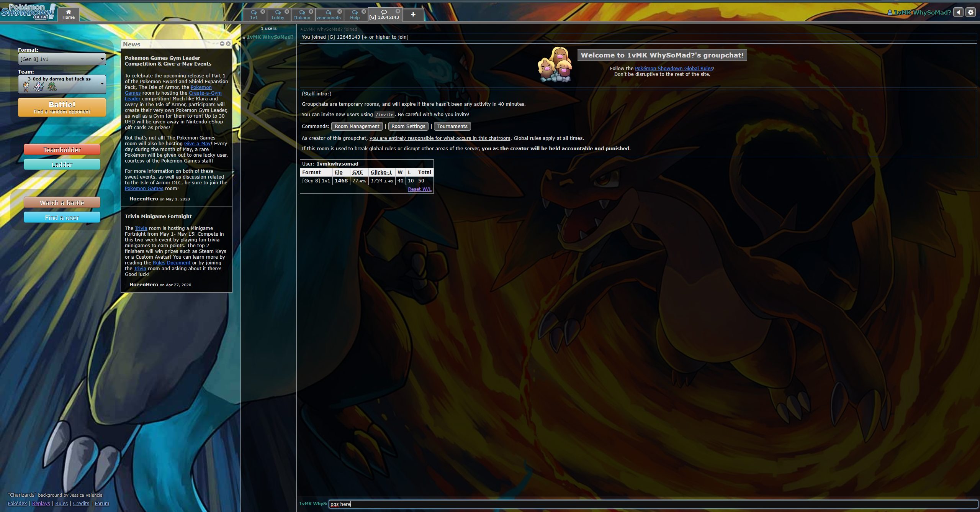Image resolution: width=980 pixels, height=512 pixels.
Task: Open the Room Settings command button
Action: 408,126
